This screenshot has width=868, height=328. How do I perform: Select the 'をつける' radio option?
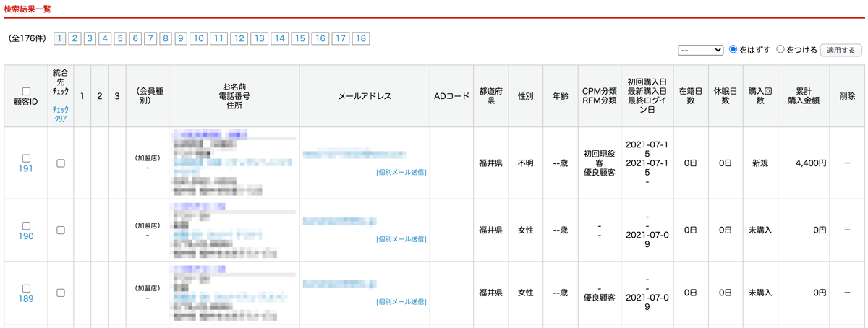click(780, 50)
